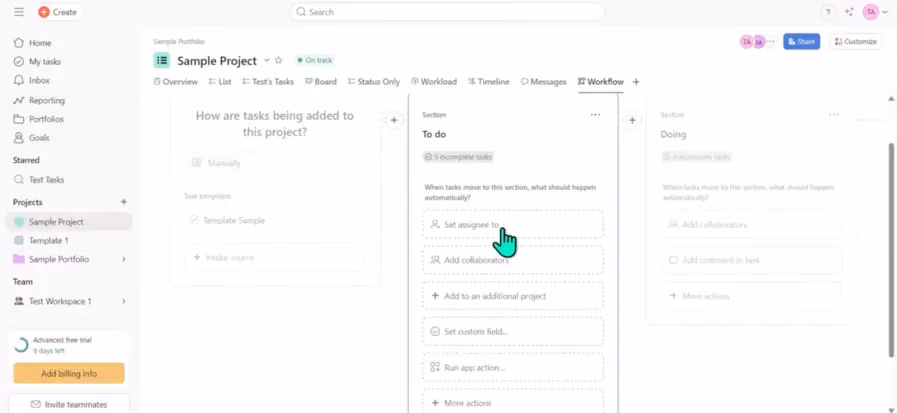
Task: Click the scrollbar up arrow
Action: [891, 98]
